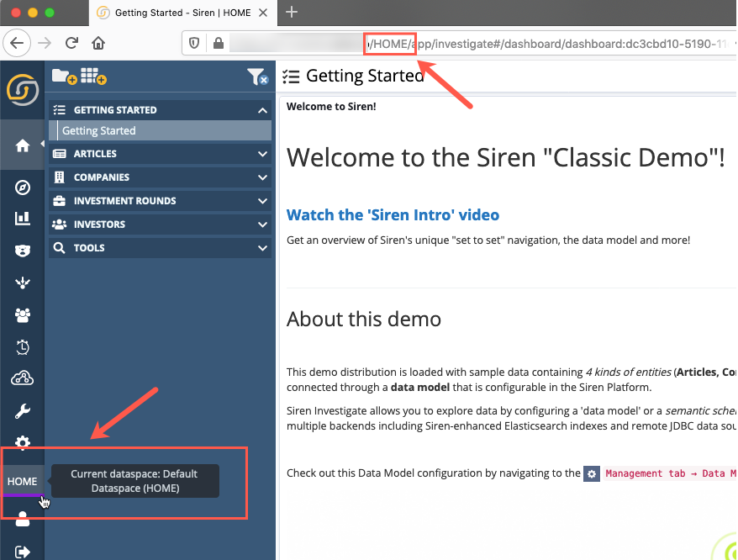Screen dimensions: 738x560
Task: Expand the Investors group chevron
Action: point(262,225)
